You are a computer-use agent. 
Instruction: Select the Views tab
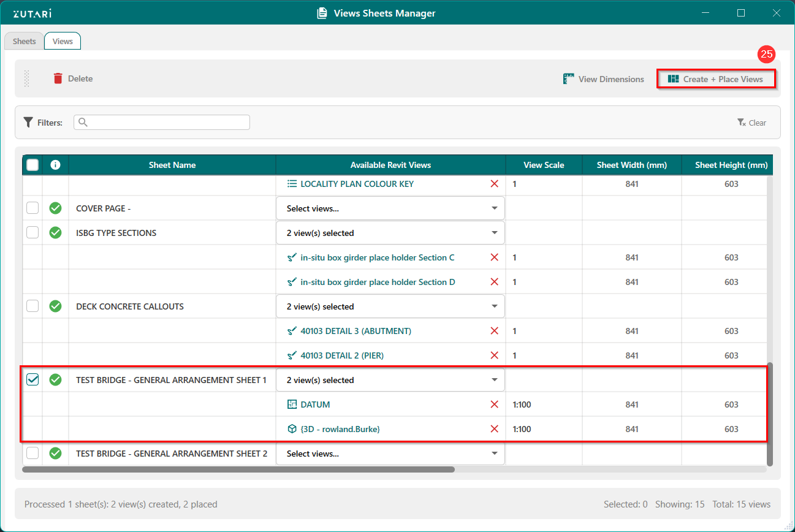coord(63,41)
